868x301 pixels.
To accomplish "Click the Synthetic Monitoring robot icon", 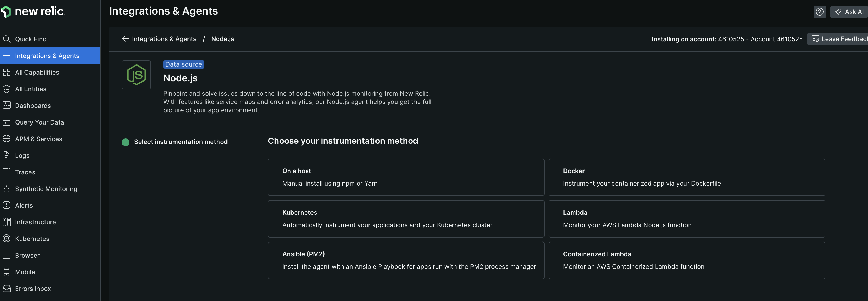I will pos(7,188).
